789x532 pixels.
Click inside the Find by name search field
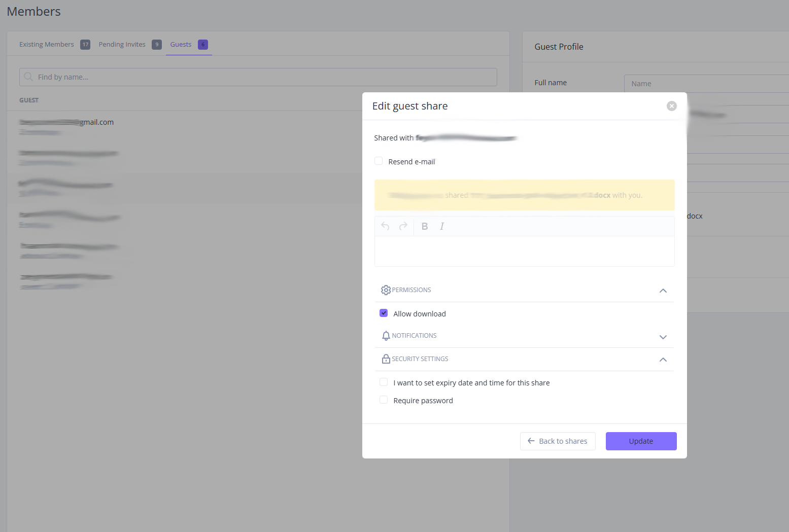203,77
